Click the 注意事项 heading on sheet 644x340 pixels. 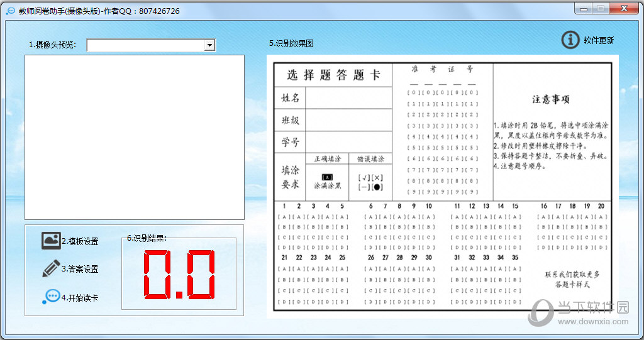pyautogui.click(x=551, y=99)
